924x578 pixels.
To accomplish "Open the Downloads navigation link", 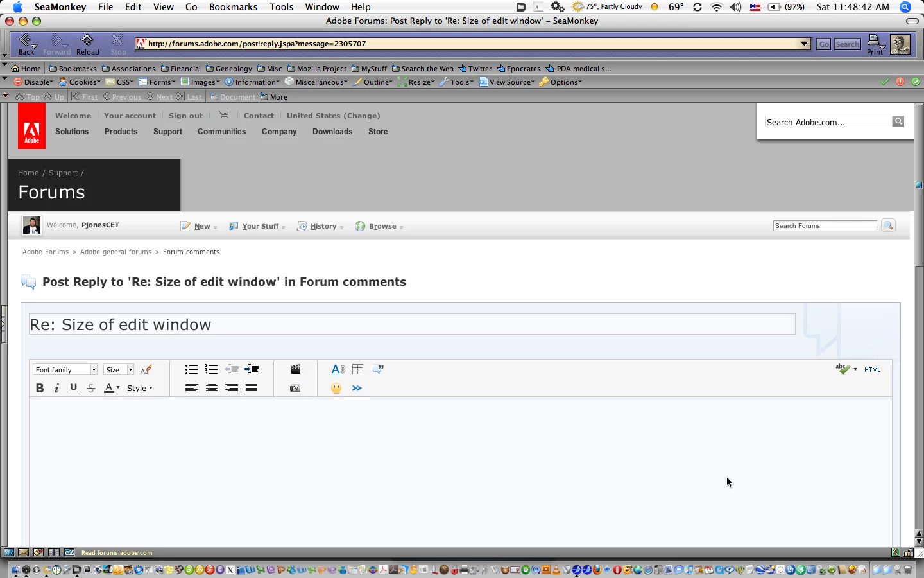I will click(x=332, y=132).
